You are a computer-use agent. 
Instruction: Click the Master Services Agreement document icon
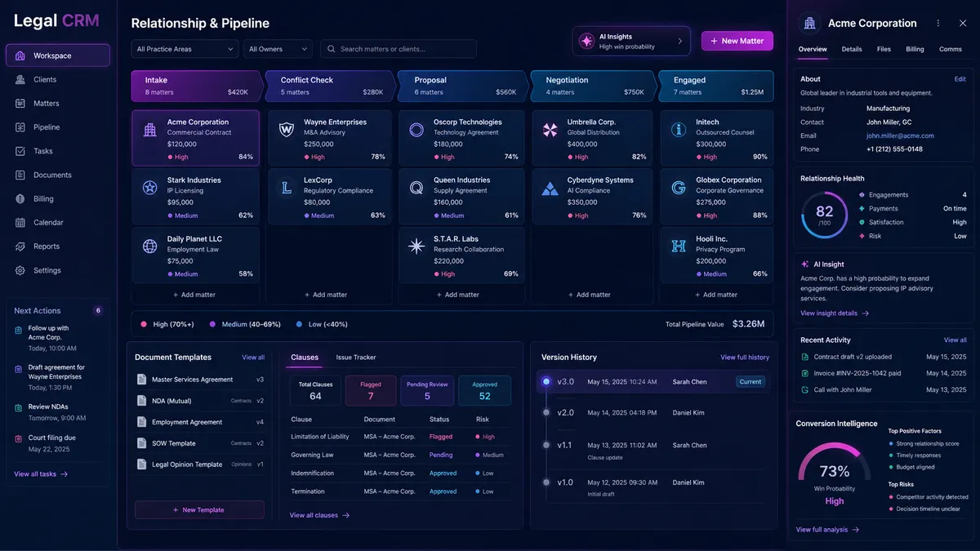141,380
